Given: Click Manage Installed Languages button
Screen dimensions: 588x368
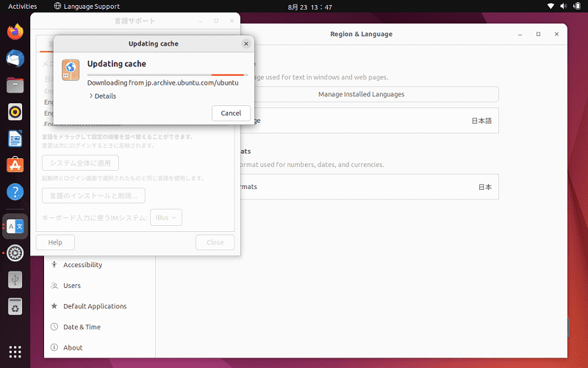Looking at the screenshot, I should (x=361, y=94).
